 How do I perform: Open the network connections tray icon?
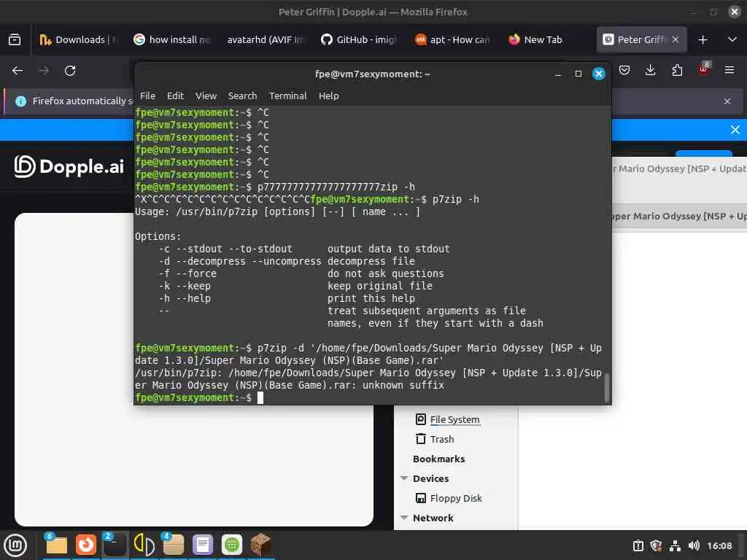675,545
